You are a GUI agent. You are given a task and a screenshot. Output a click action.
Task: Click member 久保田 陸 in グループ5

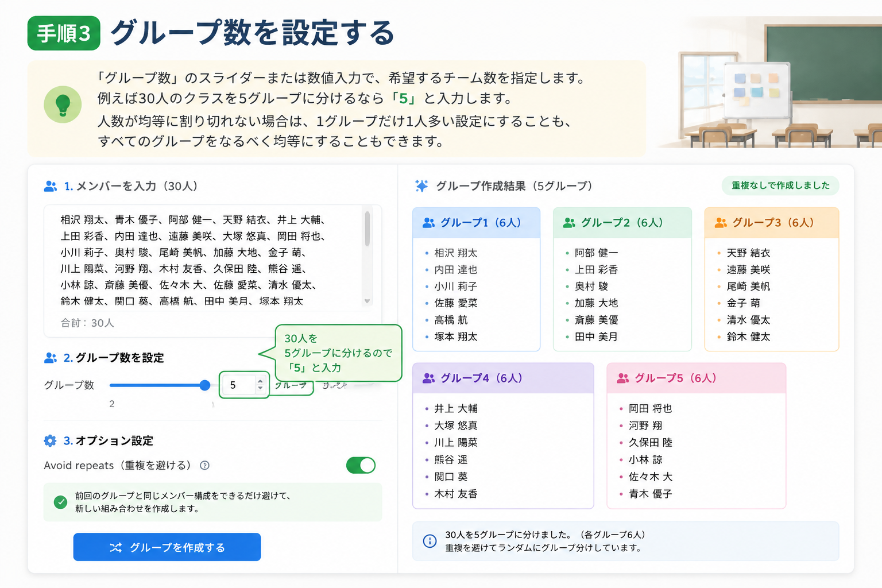point(651,443)
